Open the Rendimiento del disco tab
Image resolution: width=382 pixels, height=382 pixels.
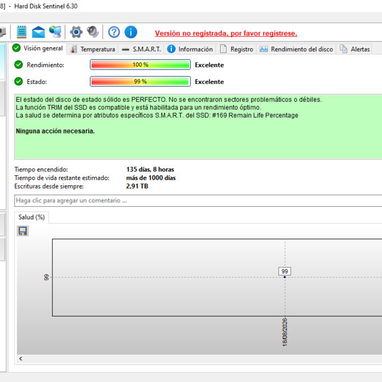tap(296, 49)
